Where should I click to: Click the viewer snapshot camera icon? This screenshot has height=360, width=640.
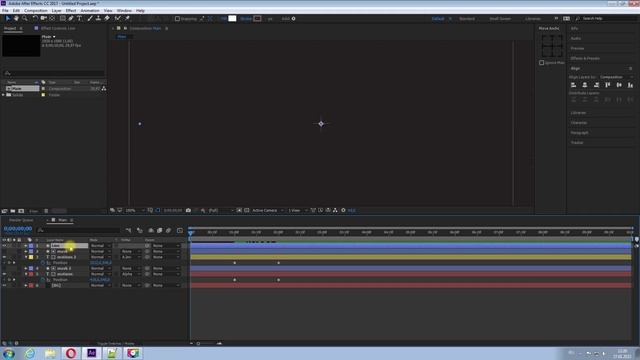coord(188,210)
